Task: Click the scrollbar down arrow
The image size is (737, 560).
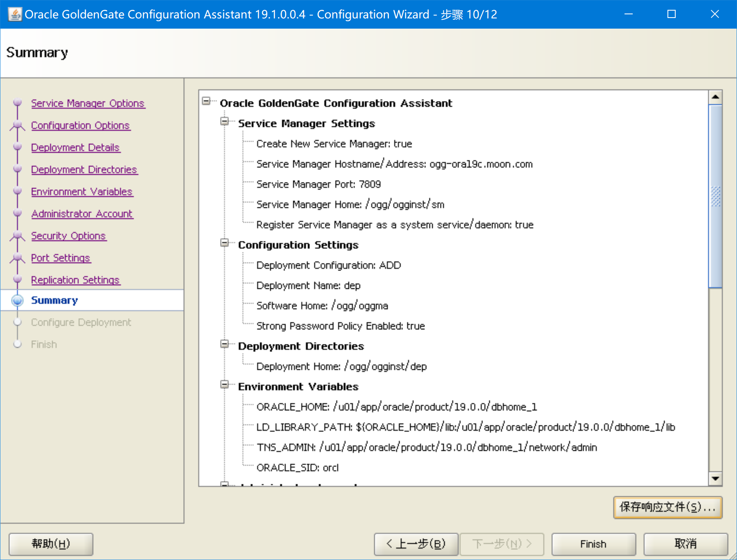Action: [x=715, y=479]
